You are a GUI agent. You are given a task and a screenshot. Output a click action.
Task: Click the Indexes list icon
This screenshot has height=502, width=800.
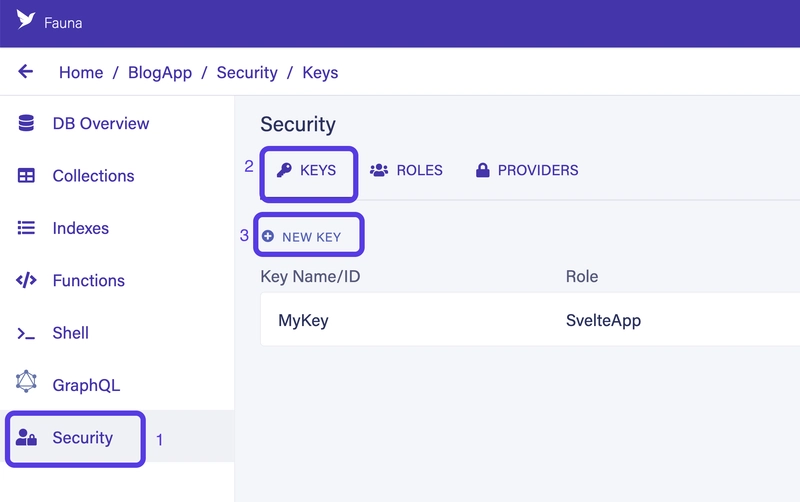point(26,228)
